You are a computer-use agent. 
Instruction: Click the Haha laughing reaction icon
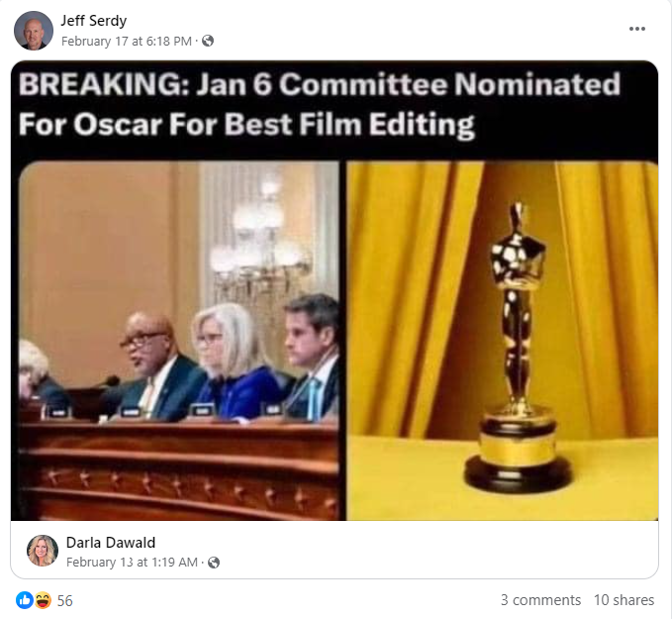43,600
